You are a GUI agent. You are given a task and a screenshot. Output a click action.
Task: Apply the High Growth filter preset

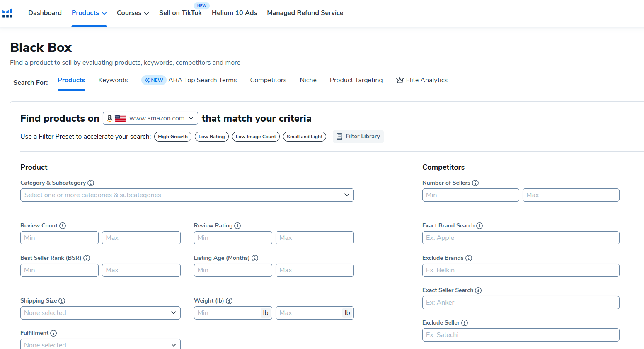172,137
